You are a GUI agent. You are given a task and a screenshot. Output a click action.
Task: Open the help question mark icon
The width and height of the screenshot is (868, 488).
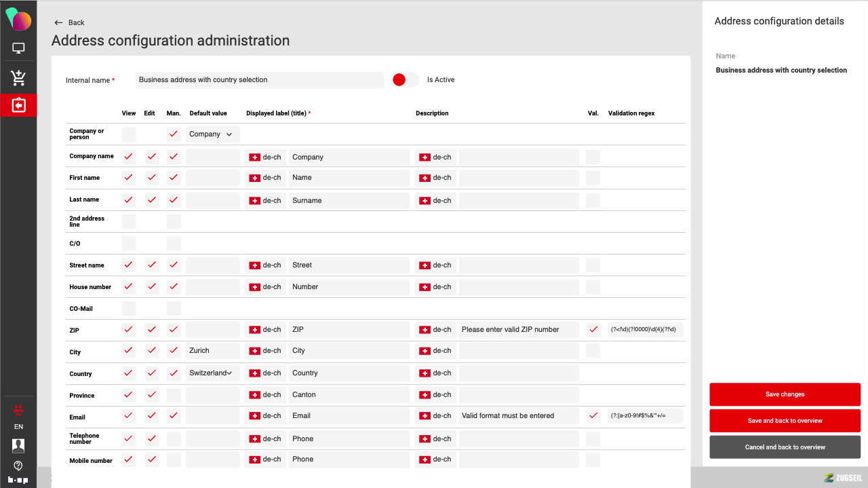pyautogui.click(x=18, y=466)
